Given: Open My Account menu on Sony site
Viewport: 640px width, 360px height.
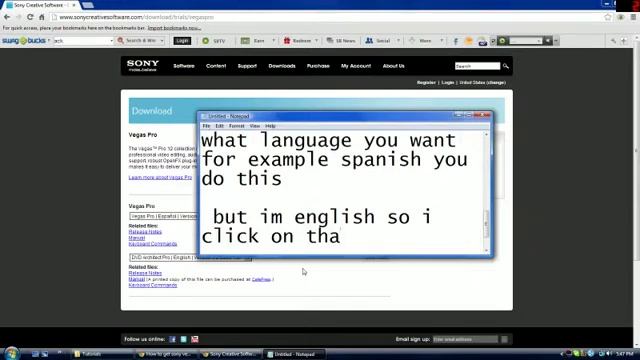Looking at the screenshot, I should coord(356,66).
